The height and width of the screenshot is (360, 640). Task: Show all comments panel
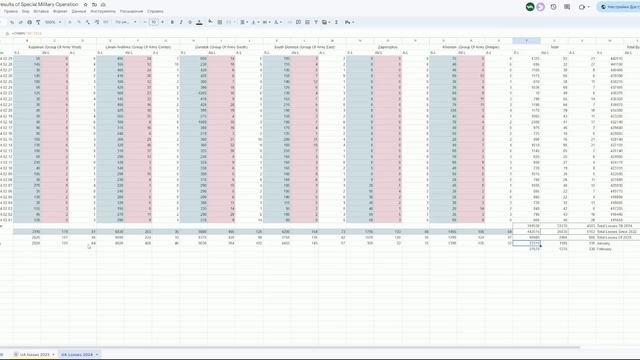(x=567, y=7)
